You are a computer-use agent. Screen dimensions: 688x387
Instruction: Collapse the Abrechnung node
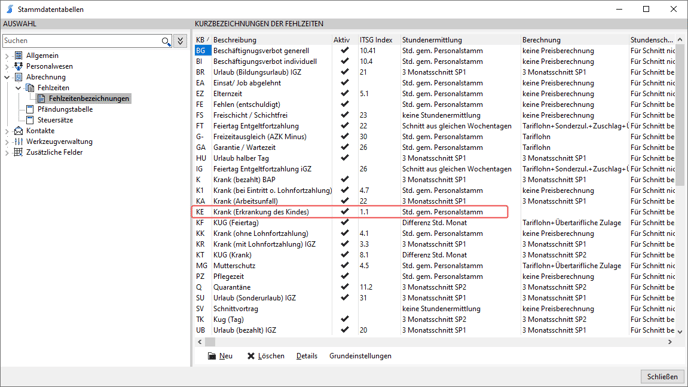pos(7,77)
